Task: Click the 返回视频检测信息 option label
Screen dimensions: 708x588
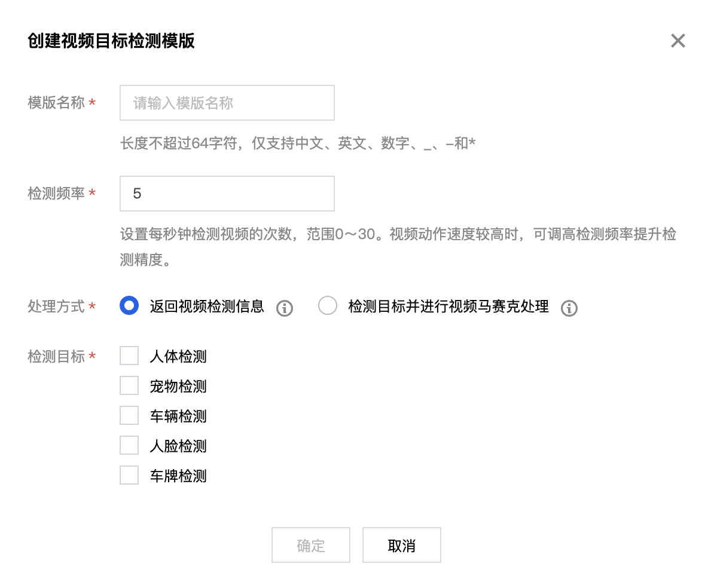Action: pos(207,307)
